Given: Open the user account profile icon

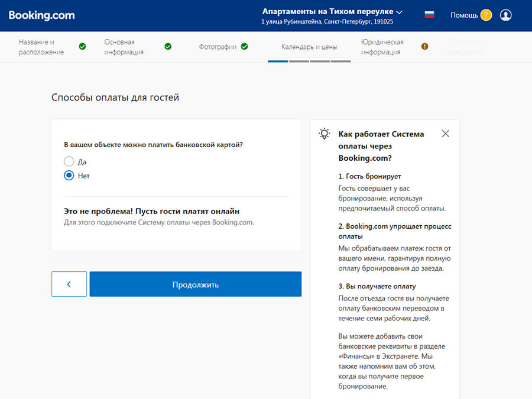Looking at the screenshot, I should click(505, 15).
